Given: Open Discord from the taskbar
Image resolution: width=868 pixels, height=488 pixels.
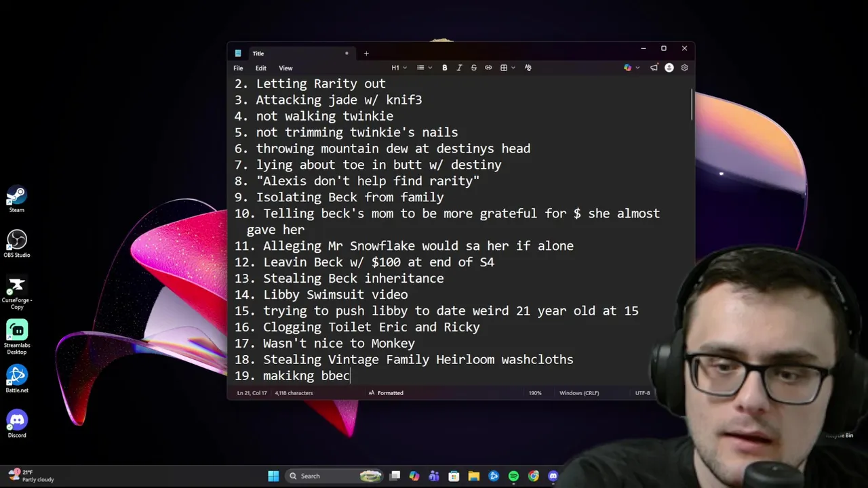Looking at the screenshot, I should [553, 476].
